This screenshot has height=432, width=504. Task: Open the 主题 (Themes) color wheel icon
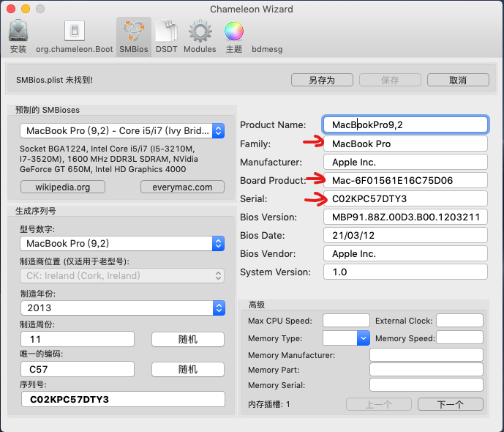tap(234, 37)
